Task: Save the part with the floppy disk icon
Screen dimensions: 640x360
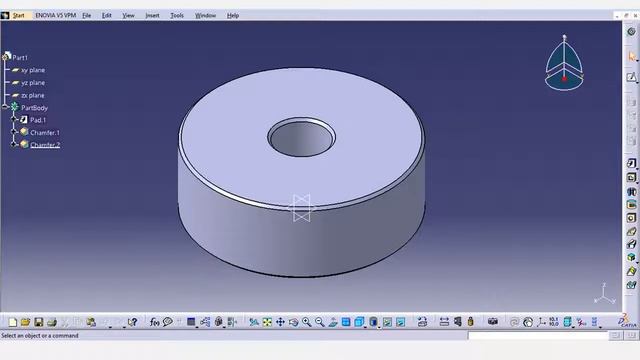Action: pyautogui.click(x=38, y=322)
